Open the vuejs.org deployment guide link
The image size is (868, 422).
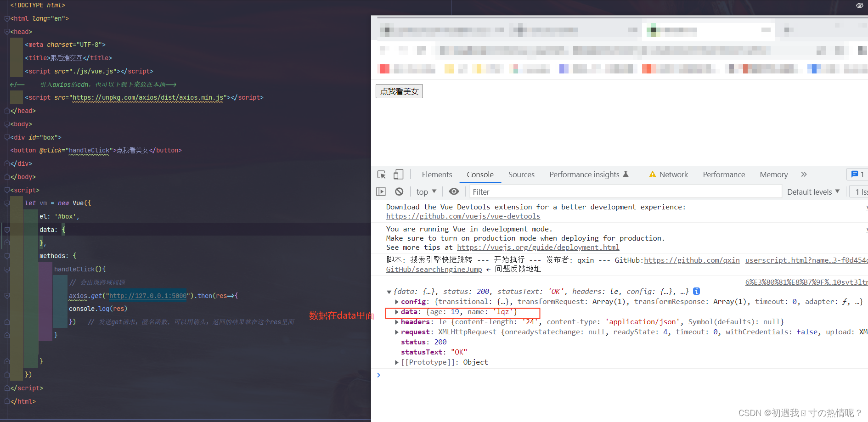[x=538, y=247]
